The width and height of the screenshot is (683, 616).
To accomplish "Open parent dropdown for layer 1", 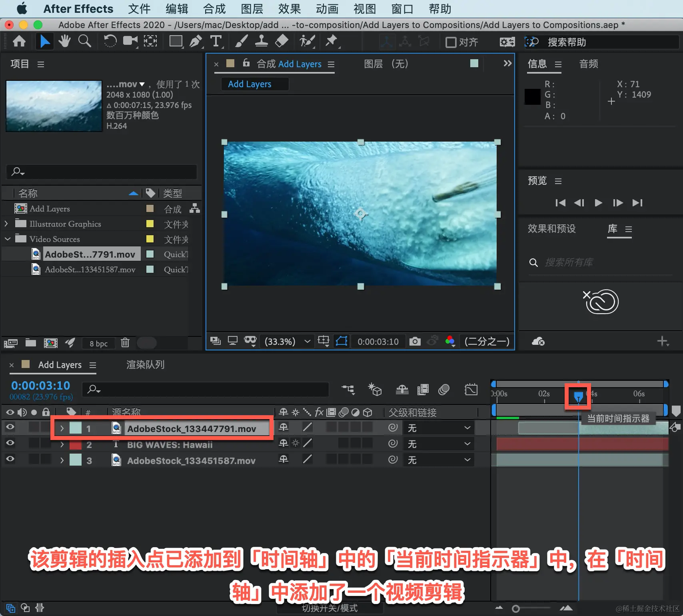I will point(439,428).
